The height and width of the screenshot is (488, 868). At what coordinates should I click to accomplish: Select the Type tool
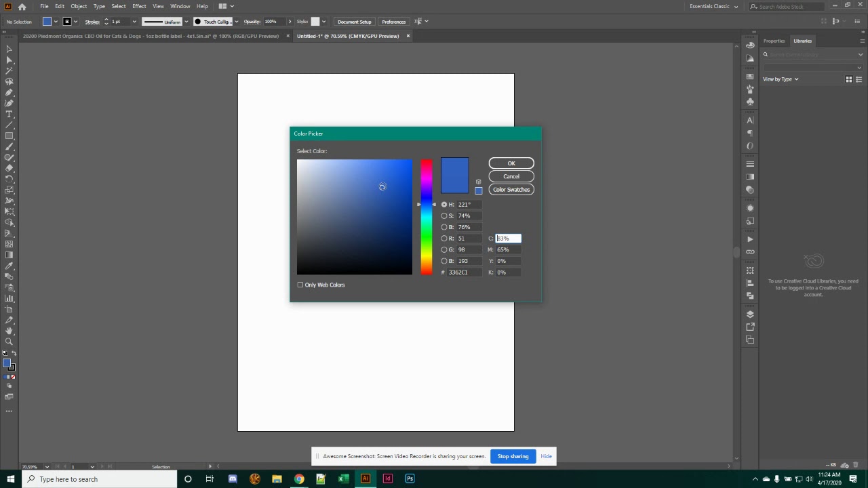coord(9,114)
